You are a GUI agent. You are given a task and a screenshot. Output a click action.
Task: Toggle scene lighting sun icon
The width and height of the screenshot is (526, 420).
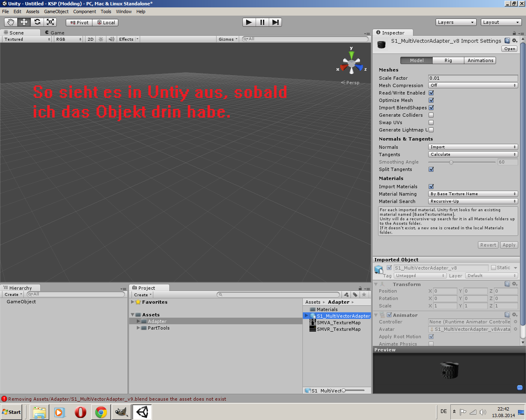point(101,39)
